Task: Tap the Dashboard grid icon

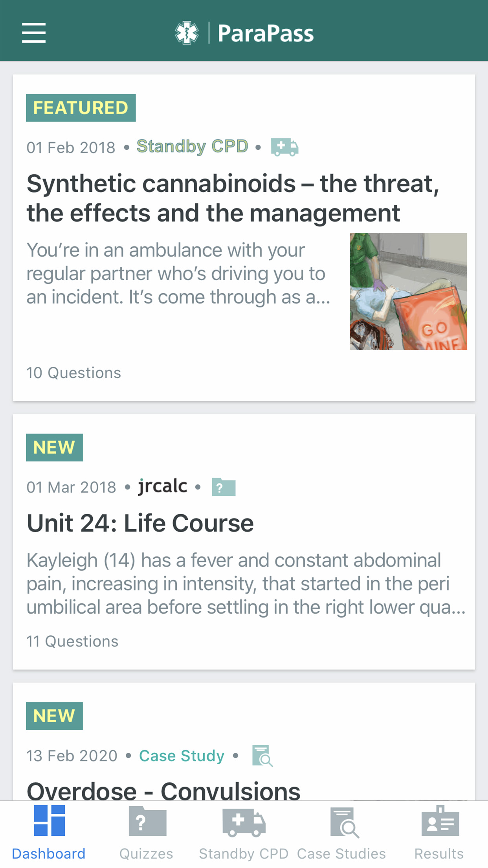Action: point(49,821)
